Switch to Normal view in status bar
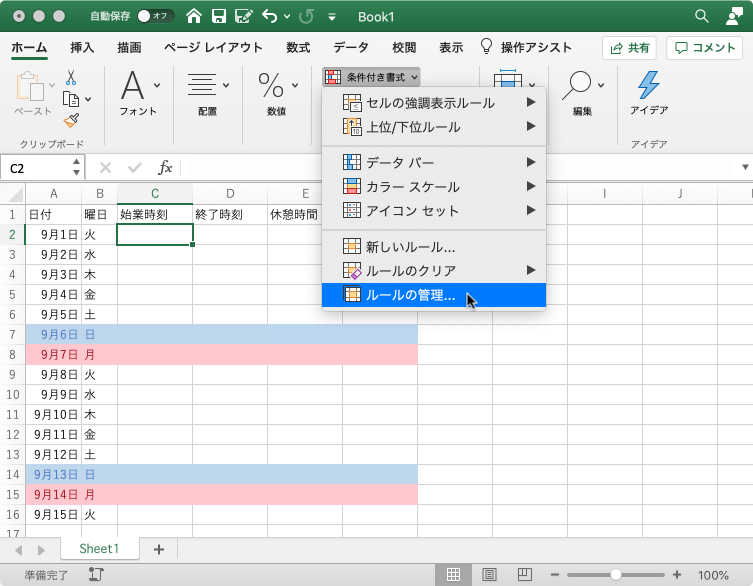The width and height of the screenshot is (753, 586). 453,574
